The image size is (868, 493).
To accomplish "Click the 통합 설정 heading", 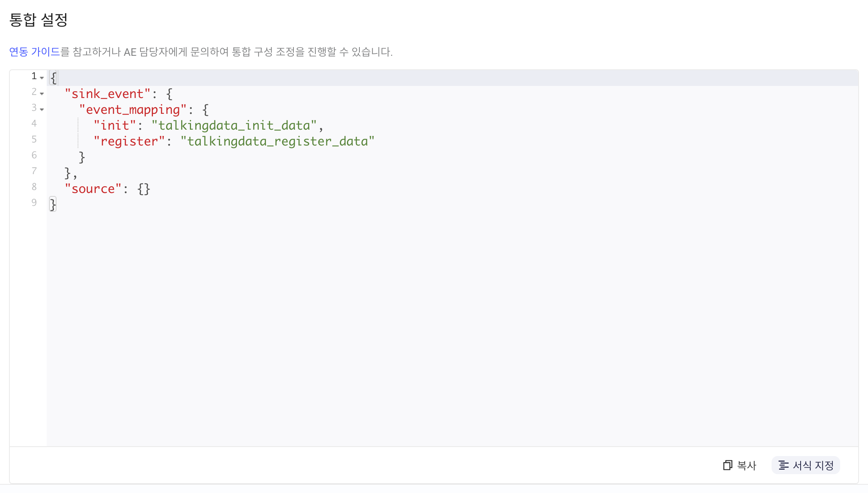I will (x=38, y=20).
